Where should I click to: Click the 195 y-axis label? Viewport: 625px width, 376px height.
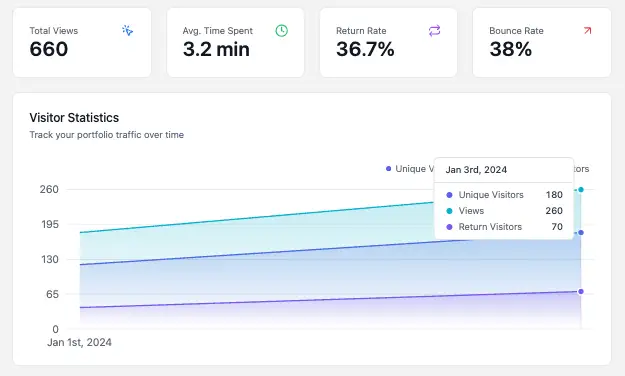50,224
